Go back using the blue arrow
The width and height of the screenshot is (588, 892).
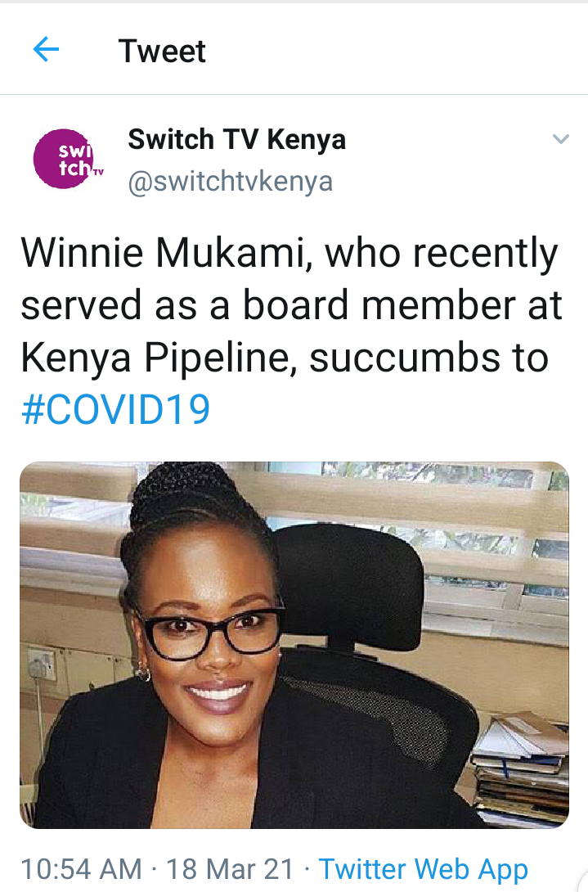[x=46, y=51]
